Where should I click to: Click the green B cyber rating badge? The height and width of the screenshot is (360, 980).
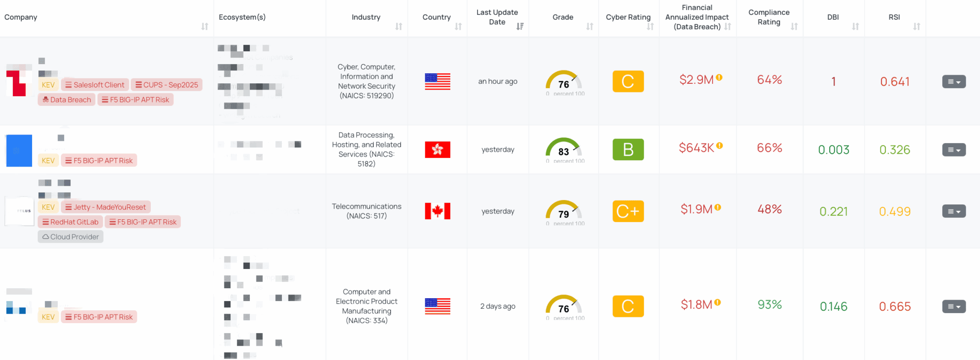[x=628, y=150]
